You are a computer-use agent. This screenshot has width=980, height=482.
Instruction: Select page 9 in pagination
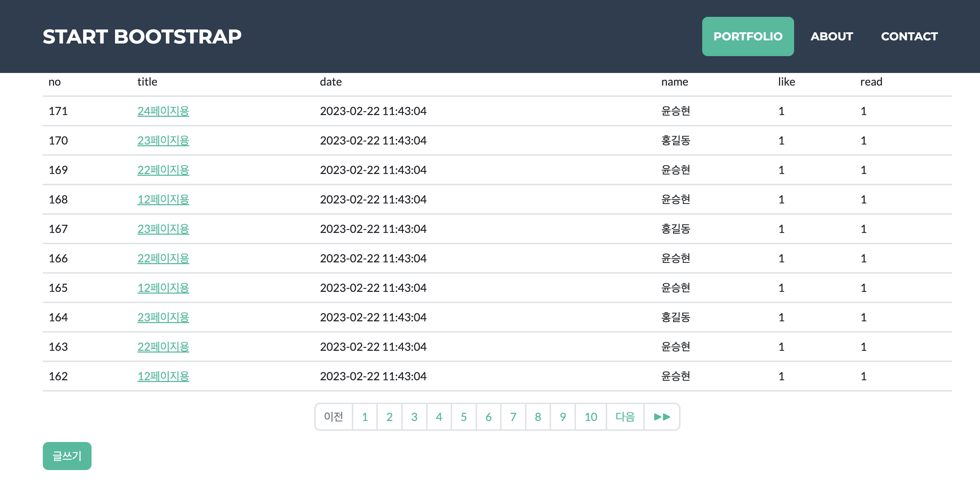[563, 416]
